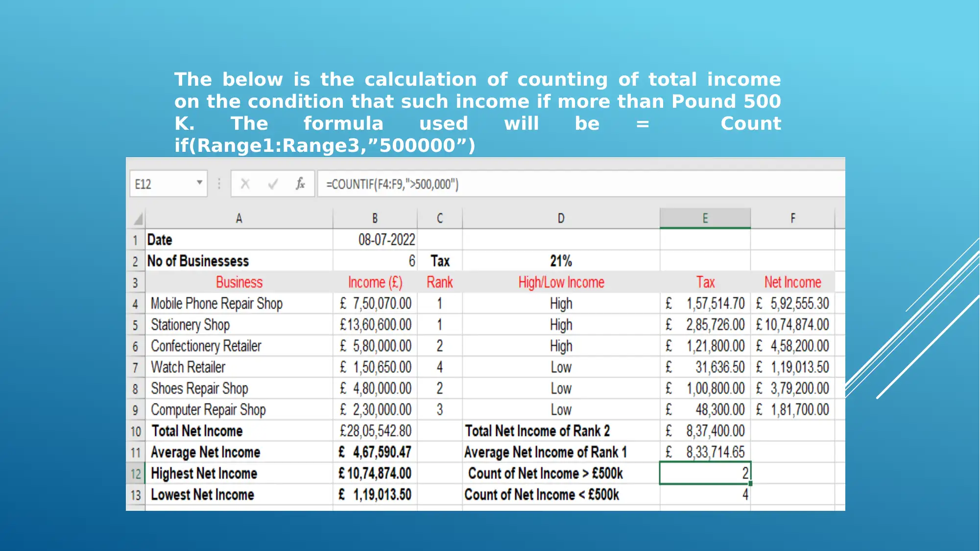The width and height of the screenshot is (980, 551).
Task: Click the Highest Net Income label
Action: [x=239, y=474]
